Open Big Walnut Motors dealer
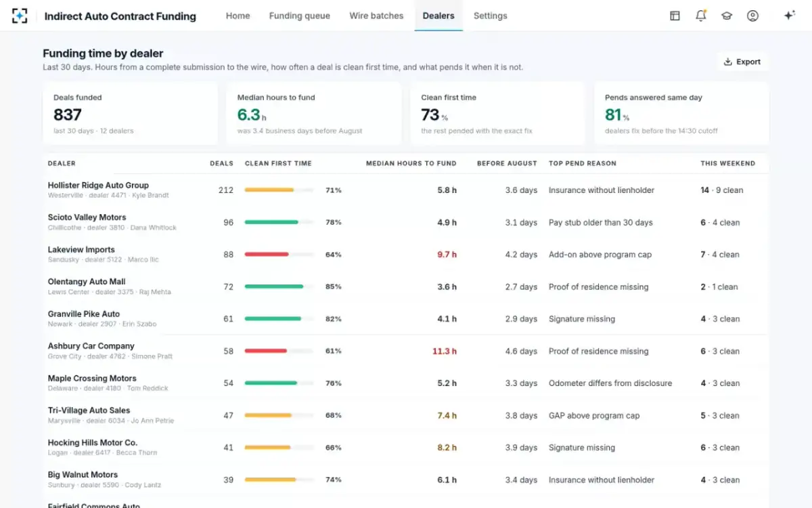Viewport: 812px width, 508px height. pos(83,475)
